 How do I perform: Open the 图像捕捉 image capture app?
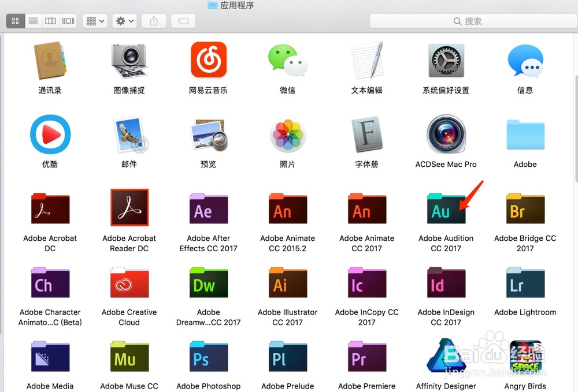coord(129,61)
